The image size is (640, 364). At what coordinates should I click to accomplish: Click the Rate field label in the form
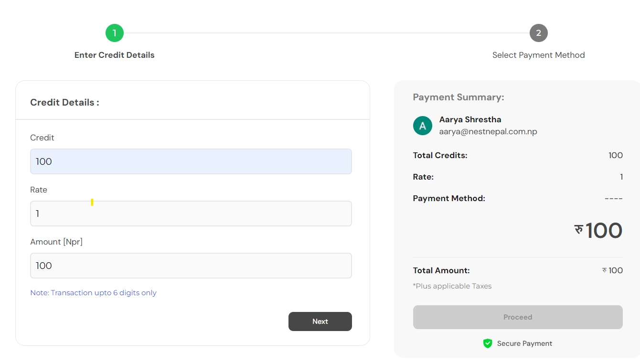pos(39,190)
